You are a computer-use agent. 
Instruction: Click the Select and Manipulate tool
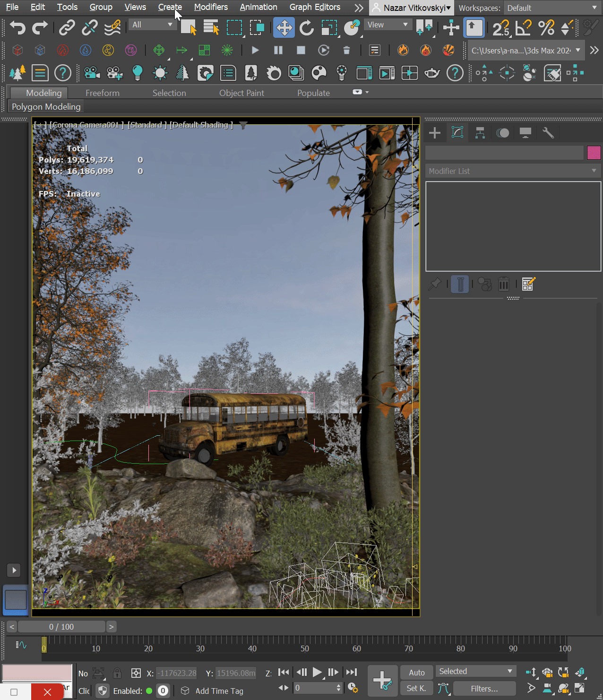tap(451, 28)
